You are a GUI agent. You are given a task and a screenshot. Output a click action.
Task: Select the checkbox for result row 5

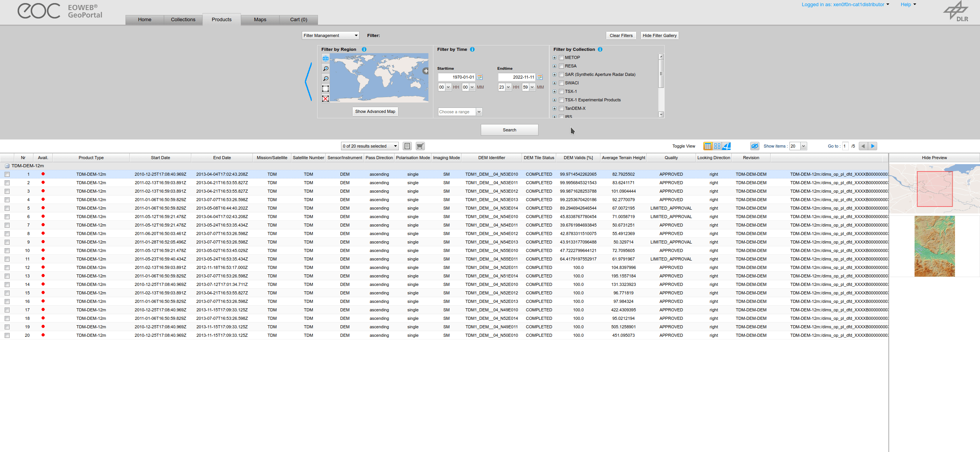[7, 208]
